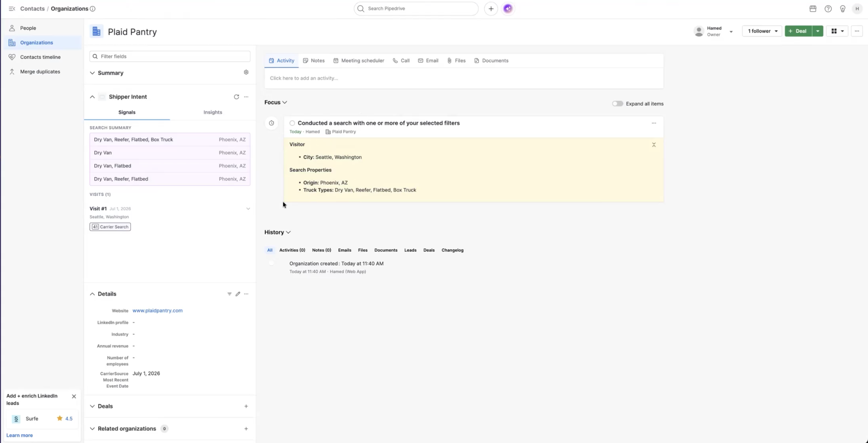Open the 1 follower dropdown
Image resolution: width=868 pixels, height=443 pixels.
tap(762, 31)
